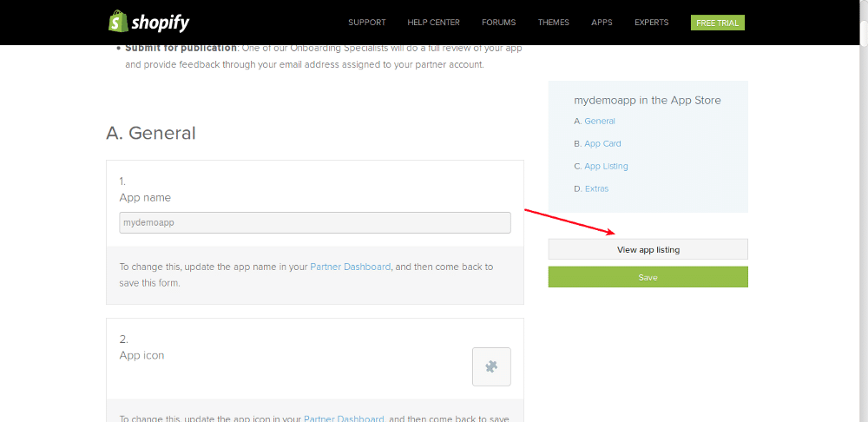This screenshot has width=868, height=422.
Task: Jump to the App Listing section link
Action: click(x=606, y=166)
